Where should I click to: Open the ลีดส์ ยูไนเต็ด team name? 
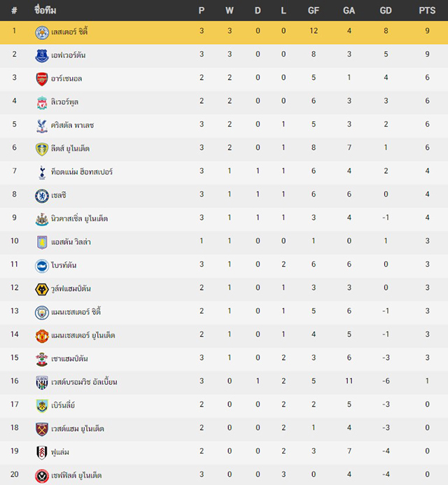pos(70,149)
